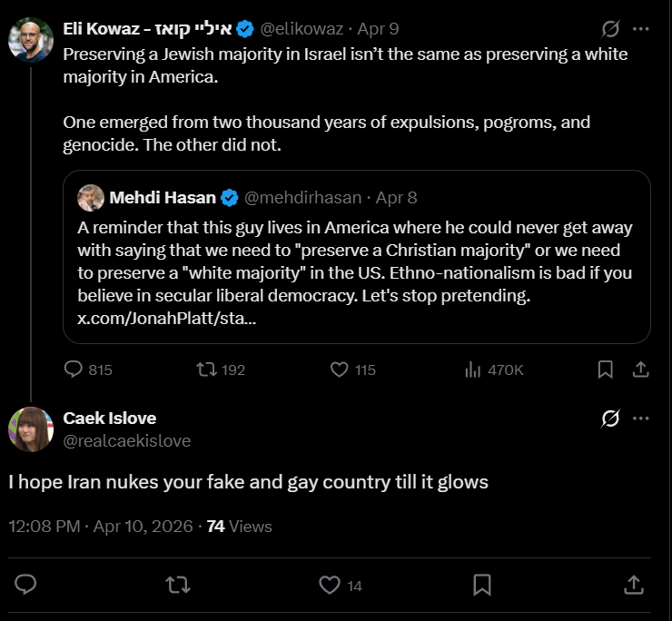Open more options menu on Caek Islove's reply
The width and height of the screenshot is (672, 621).
pyautogui.click(x=641, y=419)
